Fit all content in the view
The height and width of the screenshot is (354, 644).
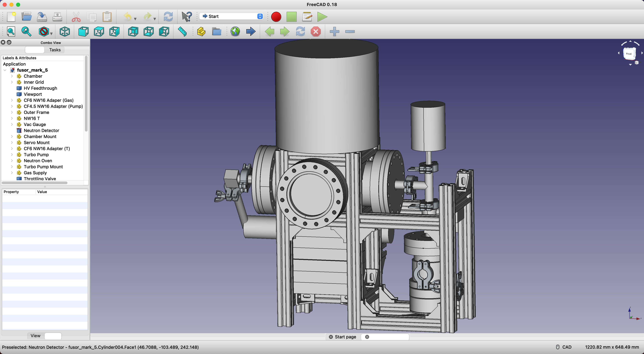click(11, 32)
